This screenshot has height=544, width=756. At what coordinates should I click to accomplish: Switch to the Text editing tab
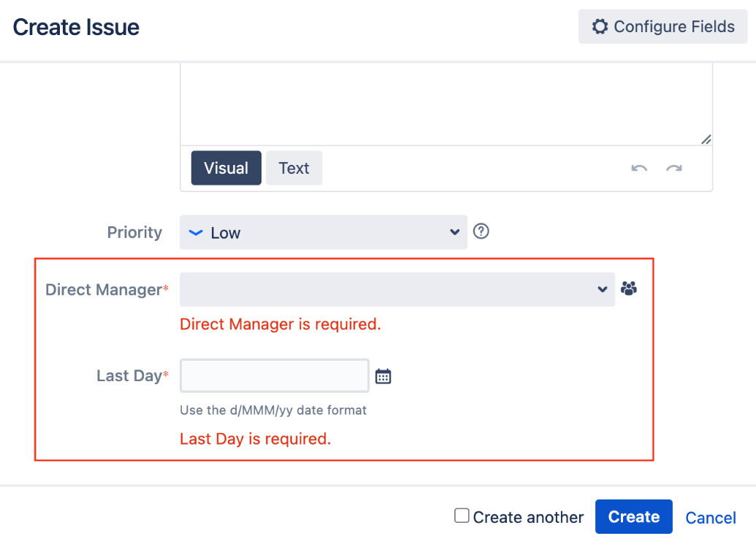294,167
